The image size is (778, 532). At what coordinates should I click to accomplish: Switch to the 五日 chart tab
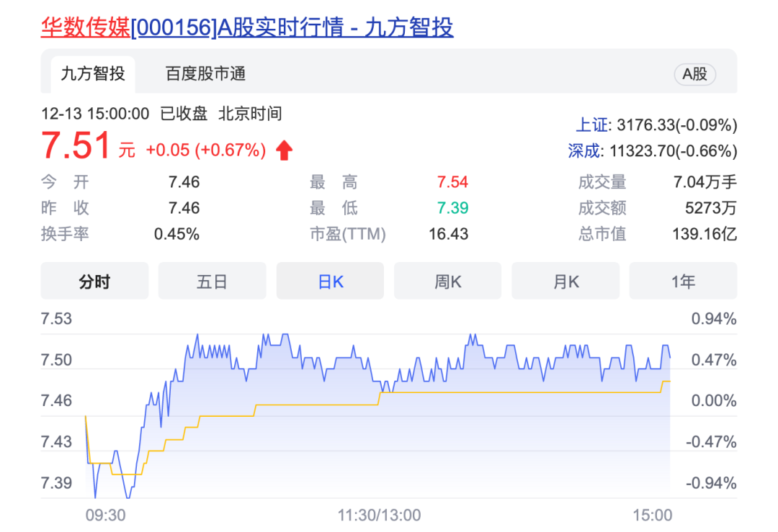[212, 281]
